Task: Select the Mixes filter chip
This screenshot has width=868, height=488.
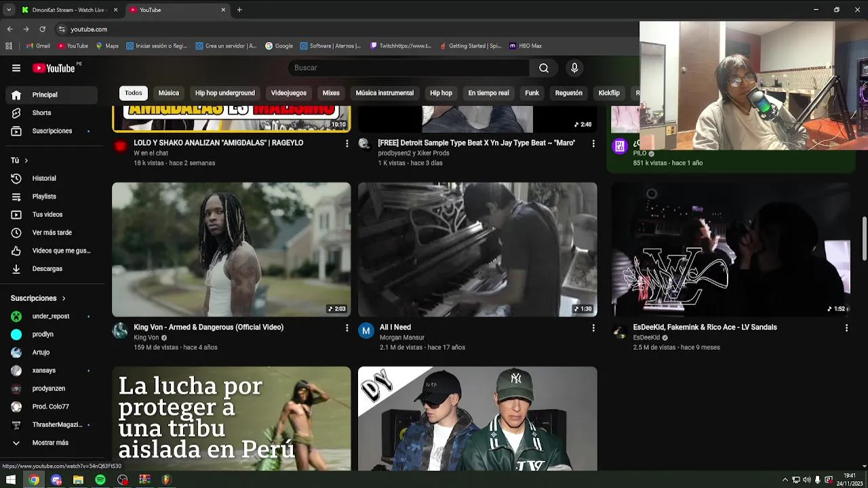Action: [x=331, y=93]
